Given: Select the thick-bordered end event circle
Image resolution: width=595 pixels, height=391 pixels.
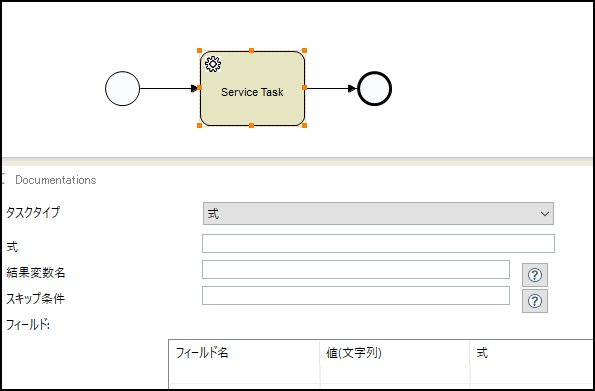Looking at the screenshot, I should click(x=375, y=88).
